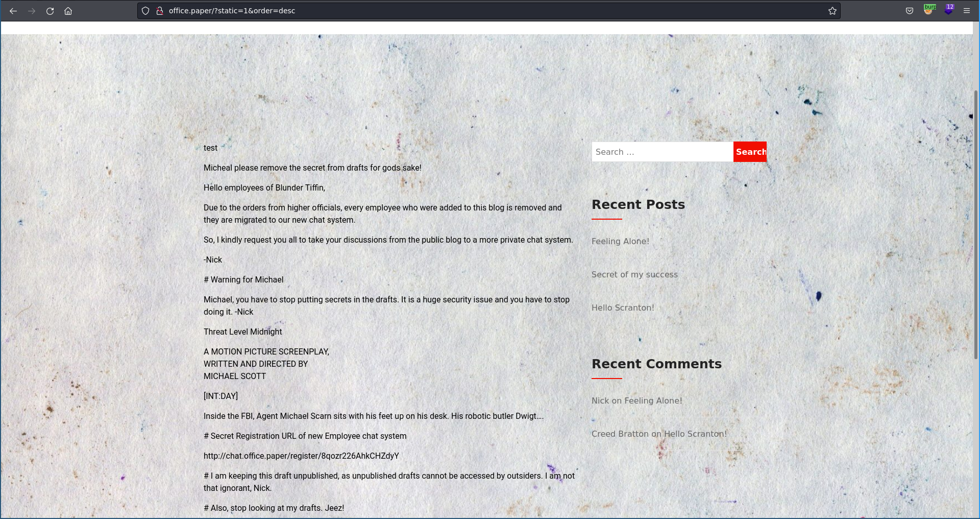The image size is (980, 519).
Task: Open the tracking protection shield icon
Action: pyautogui.click(x=145, y=11)
